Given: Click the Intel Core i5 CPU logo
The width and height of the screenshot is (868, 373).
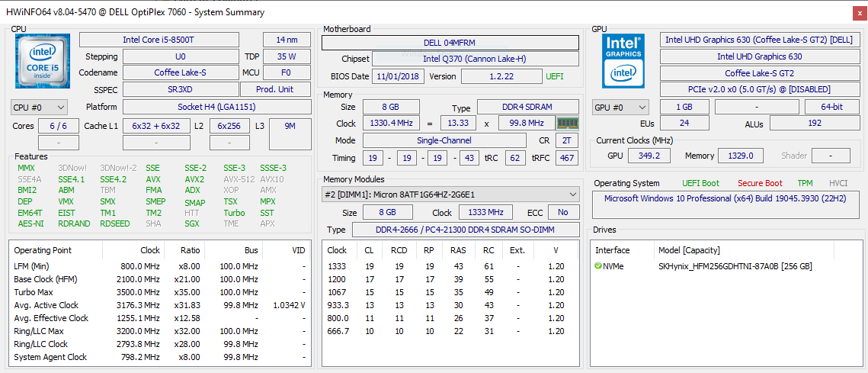Looking at the screenshot, I should (x=43, y=62).
